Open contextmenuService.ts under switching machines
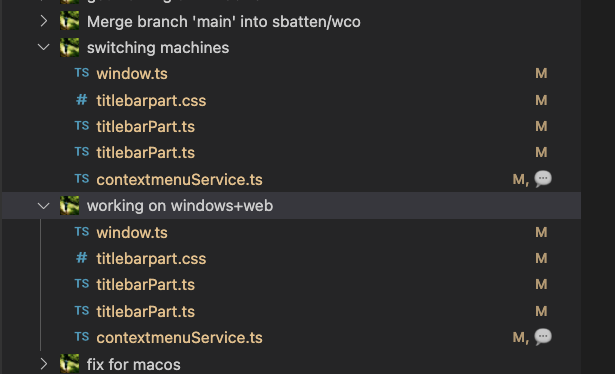 [x=179, y=180]
